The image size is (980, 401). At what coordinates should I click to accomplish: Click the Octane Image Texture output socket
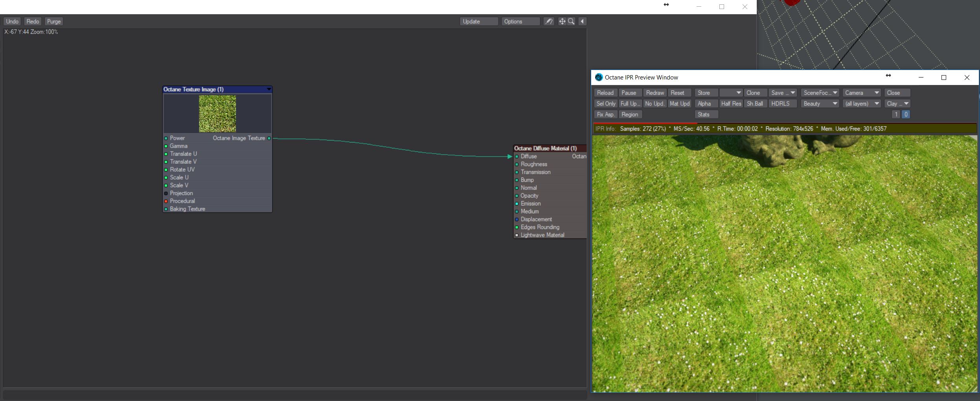[x=269, y=139]
